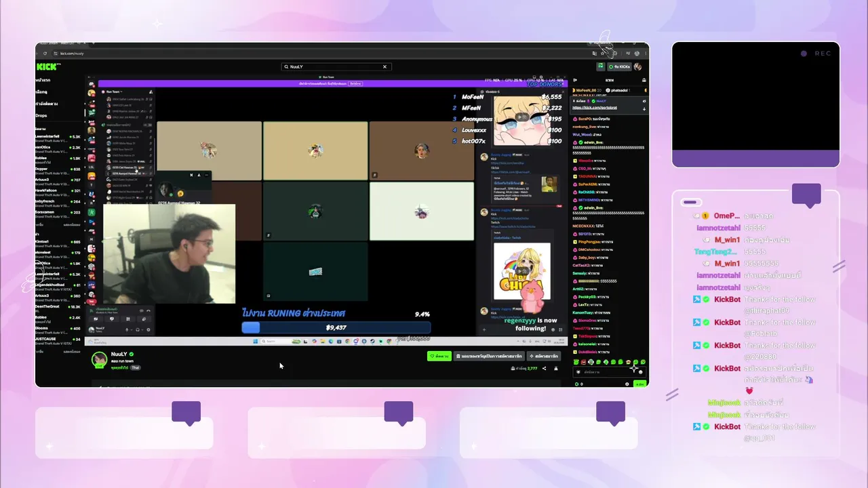Focus the NuuLY search field
The height and width of the screenshot is (488, 868).
click(336, 66)
